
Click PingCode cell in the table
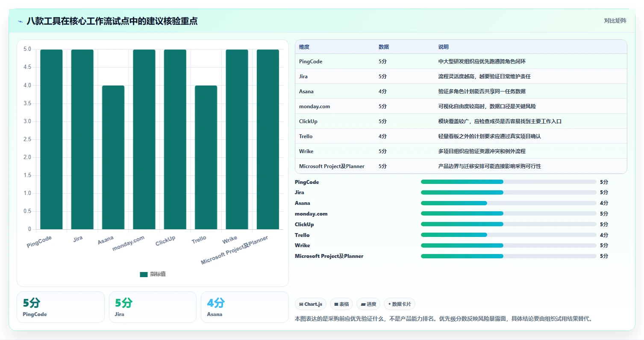click(x=311, y=62)
